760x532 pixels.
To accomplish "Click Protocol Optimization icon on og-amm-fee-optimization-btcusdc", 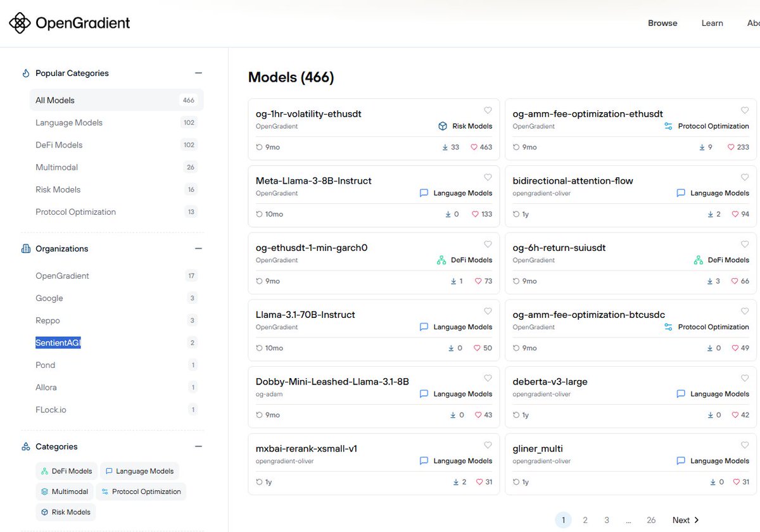I will [x=668, y=327].
